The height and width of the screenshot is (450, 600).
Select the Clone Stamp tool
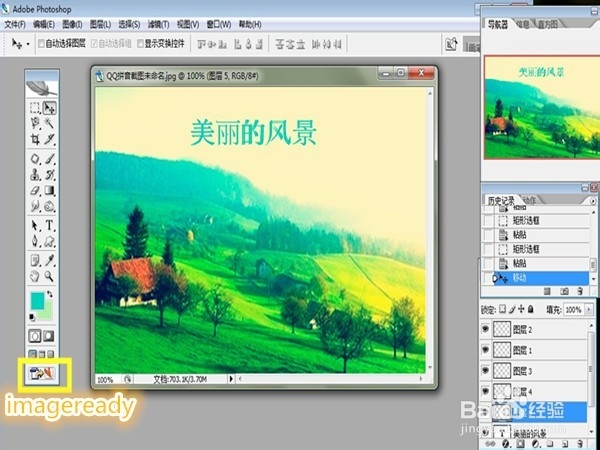[35, 175]
